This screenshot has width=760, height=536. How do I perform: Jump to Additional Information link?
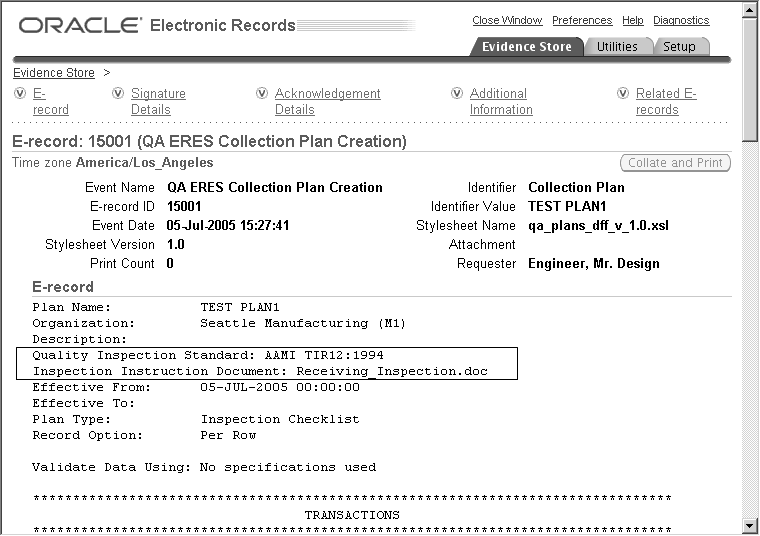[x=501, y=101]
